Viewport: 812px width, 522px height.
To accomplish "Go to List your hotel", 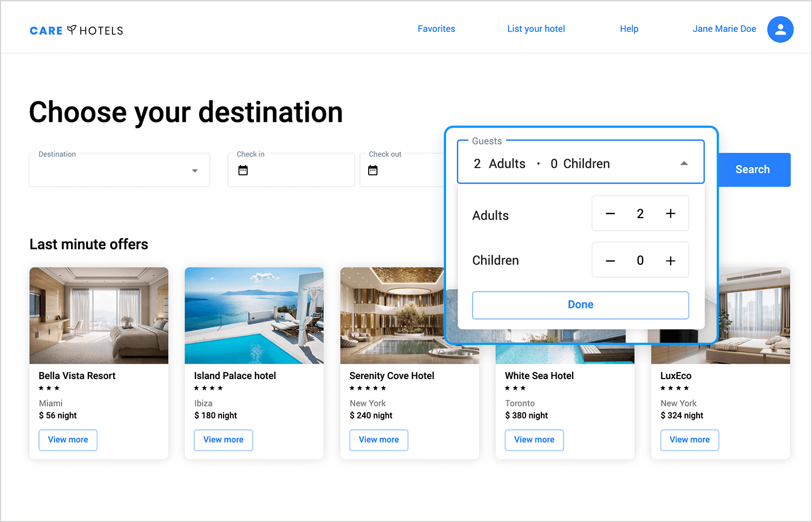I will coord(536,29).
